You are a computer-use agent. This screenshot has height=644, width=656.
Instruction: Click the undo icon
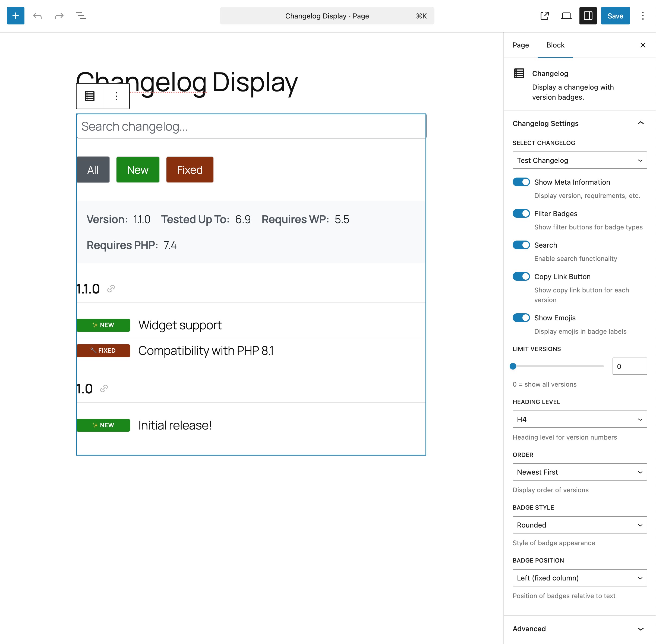coord(38,15)
